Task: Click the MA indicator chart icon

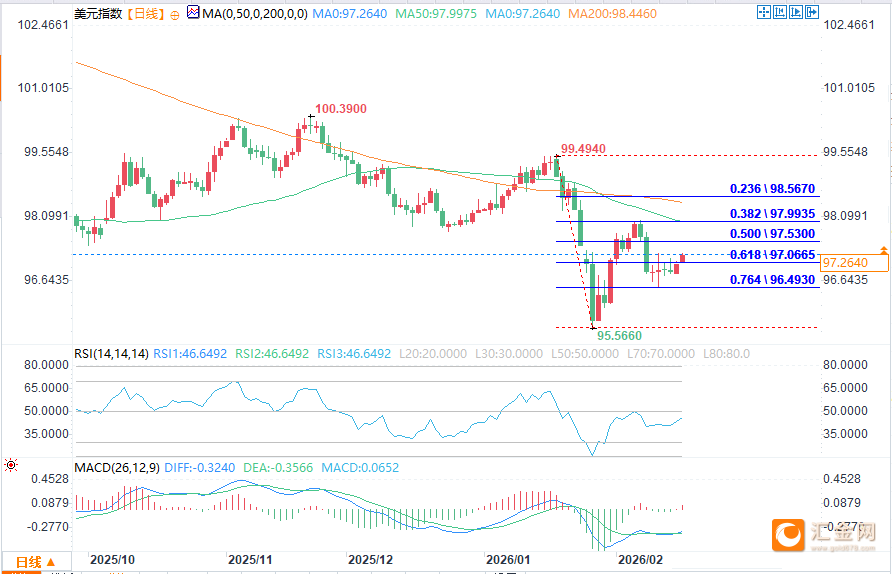Action: point(193,12)
